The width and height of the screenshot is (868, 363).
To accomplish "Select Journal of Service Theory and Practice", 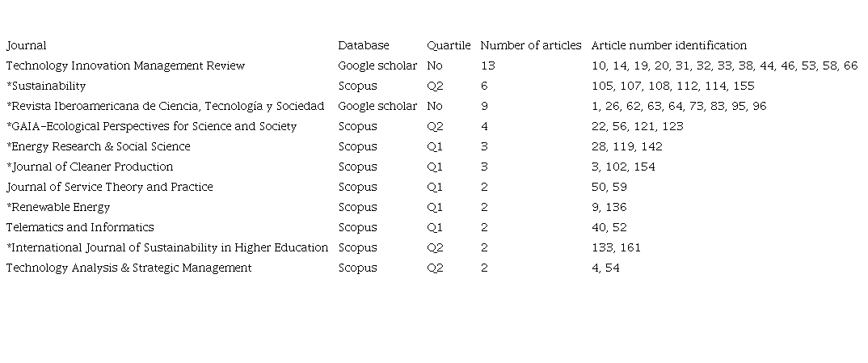I will [x=110, y=187].
